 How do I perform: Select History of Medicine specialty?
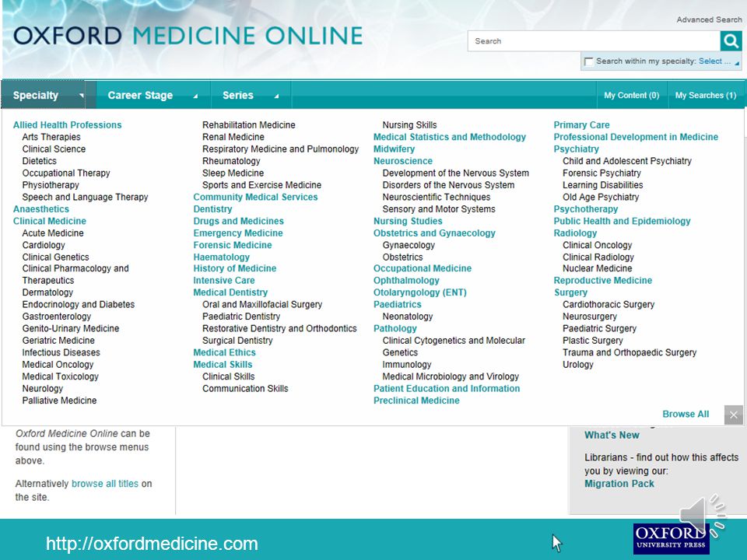point(235,268)
